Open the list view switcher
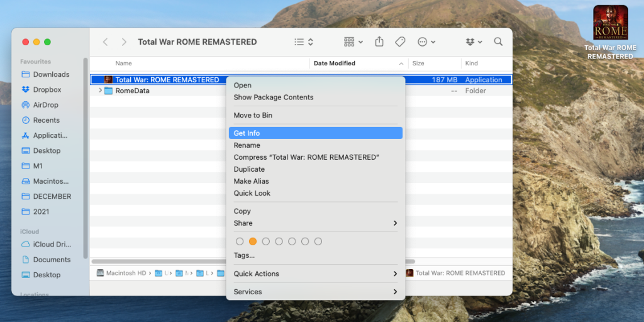 click(x=304, y=42)
